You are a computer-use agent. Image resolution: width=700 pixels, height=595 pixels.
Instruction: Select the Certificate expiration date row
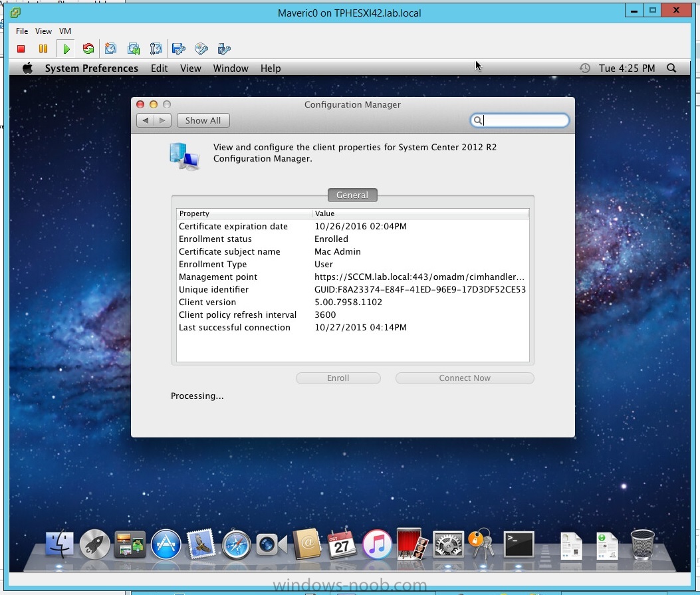(353, 226)
